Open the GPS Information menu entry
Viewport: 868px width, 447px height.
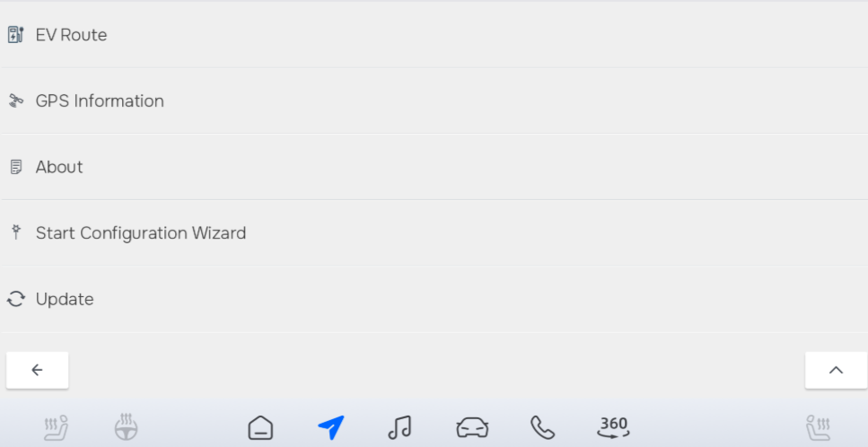(x=434, y=101)
